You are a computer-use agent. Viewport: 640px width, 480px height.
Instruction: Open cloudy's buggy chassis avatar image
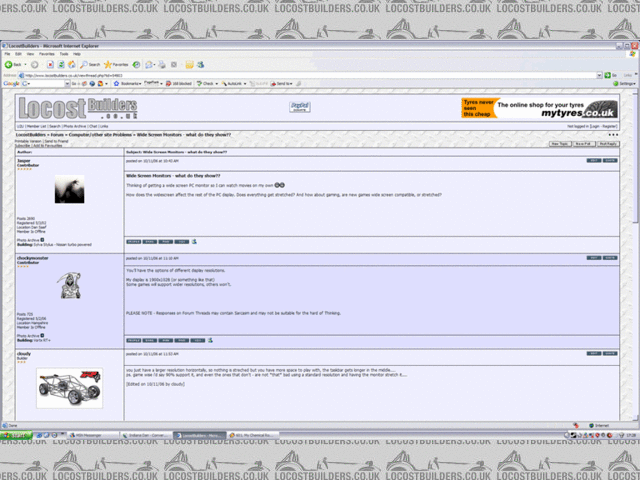(x=69, y=388)
